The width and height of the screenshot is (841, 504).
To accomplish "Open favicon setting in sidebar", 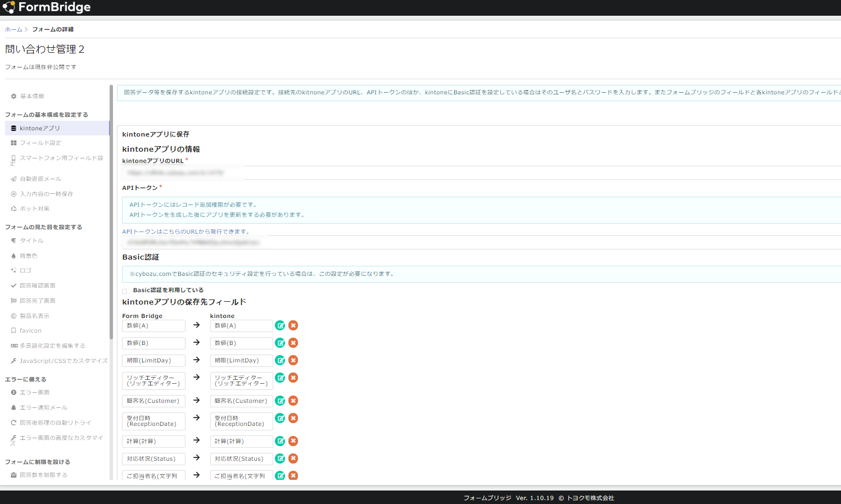I will (30, 330).
